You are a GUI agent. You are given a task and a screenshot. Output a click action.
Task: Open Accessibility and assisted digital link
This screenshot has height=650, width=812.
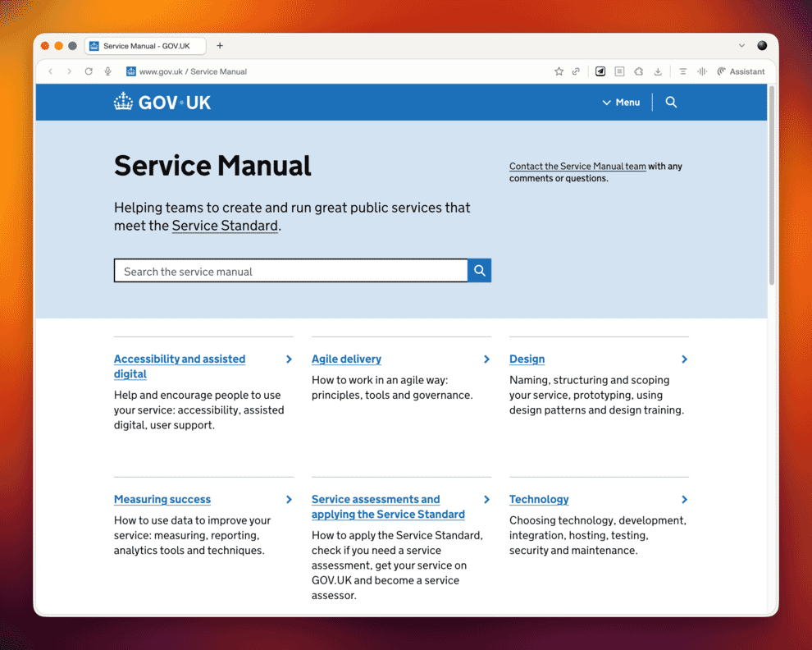(x=180, y=367)
